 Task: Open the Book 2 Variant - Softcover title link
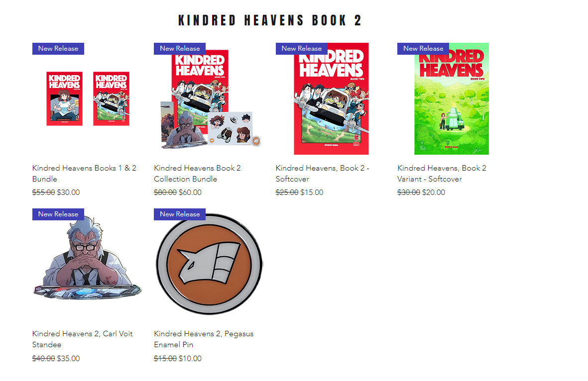[x=442, y=174]
